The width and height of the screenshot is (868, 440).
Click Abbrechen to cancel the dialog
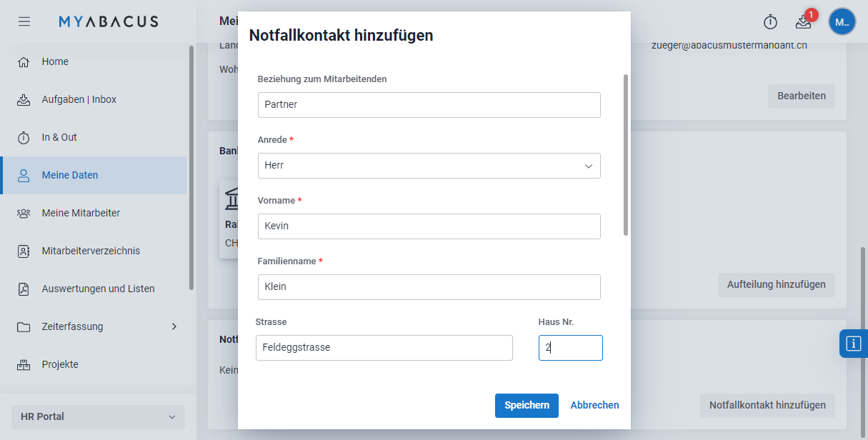pos(594,406)
